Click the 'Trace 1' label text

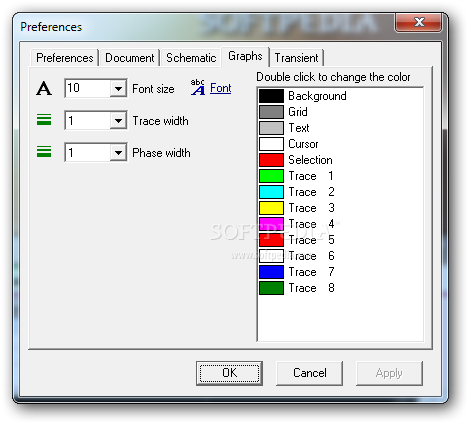[311, 176]
